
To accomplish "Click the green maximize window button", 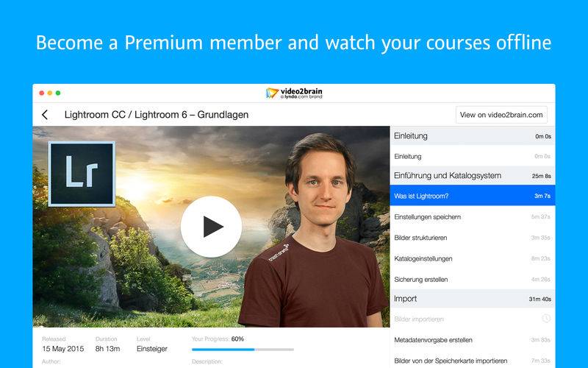I will (58, 93).
